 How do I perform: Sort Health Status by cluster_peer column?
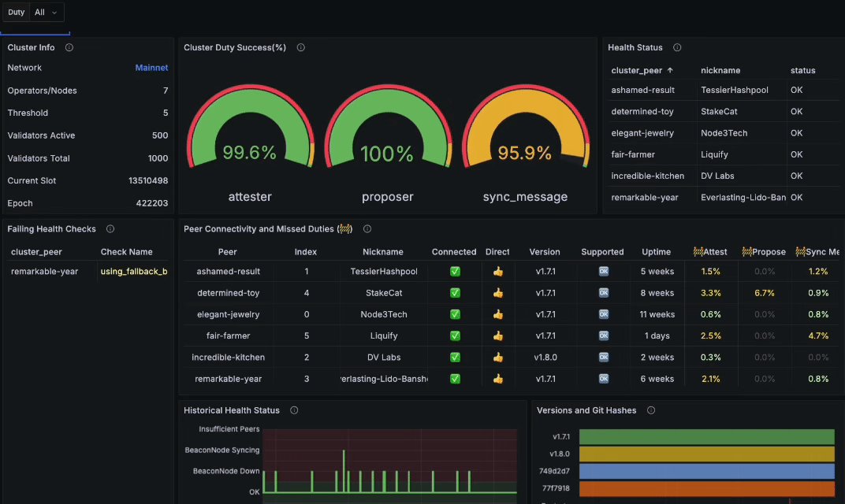coord(636,71)
